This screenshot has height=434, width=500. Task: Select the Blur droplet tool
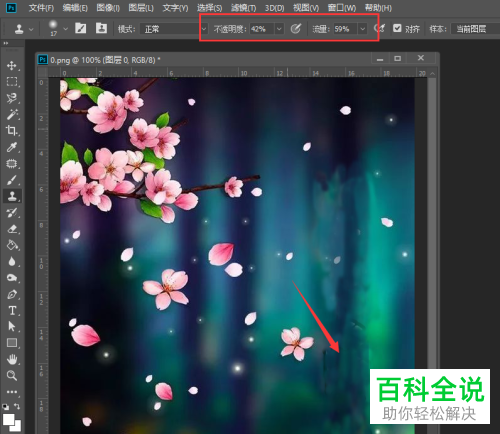pos(12,261)
